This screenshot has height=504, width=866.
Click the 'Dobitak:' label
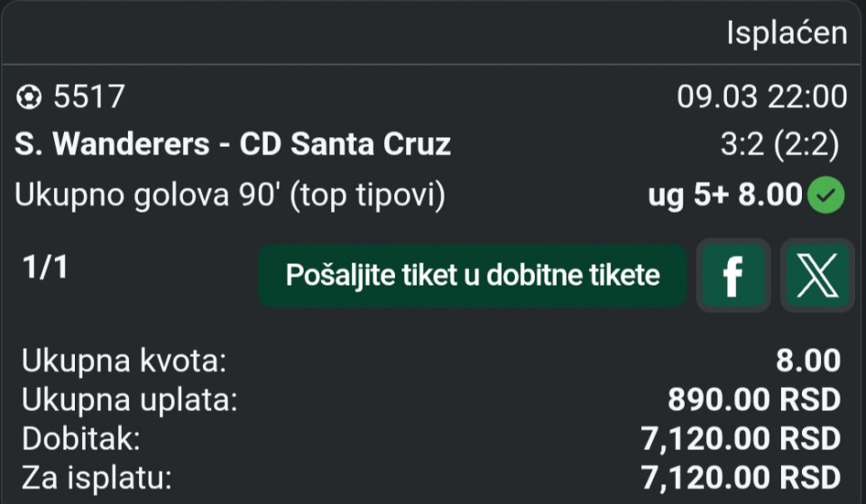point(82,439)
